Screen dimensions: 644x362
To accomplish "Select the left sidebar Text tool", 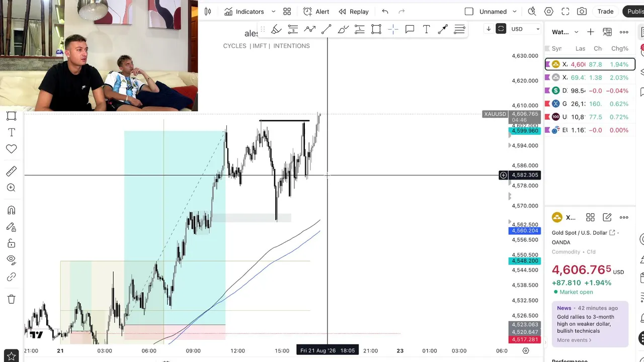I will 11,132.
